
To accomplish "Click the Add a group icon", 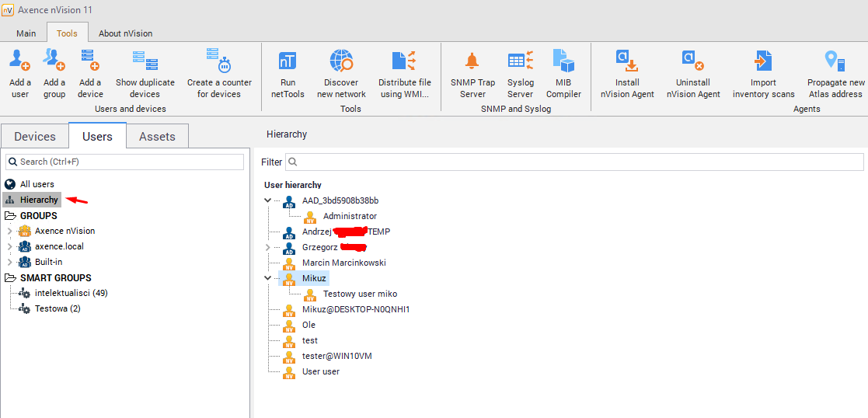I will 54,61.
